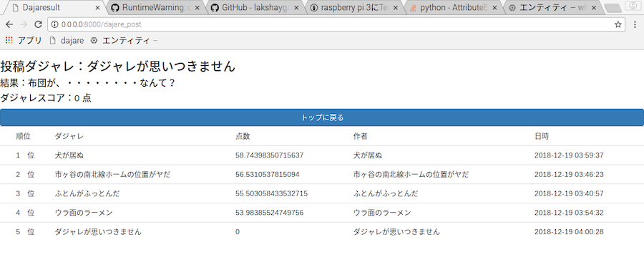Click the 投稿ダジャレ heading text
The height and width of the screenshot is (265, 644).
click(118, 67)
